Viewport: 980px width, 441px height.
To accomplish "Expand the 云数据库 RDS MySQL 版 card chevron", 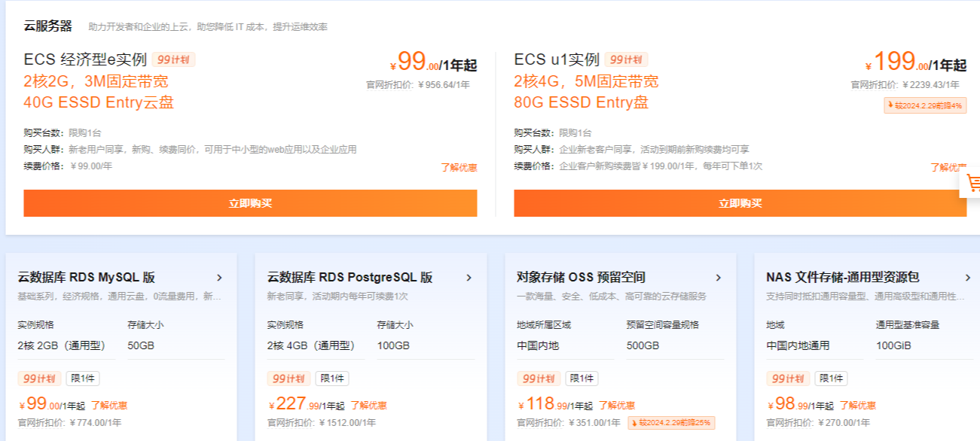I will tap(219, 278).
